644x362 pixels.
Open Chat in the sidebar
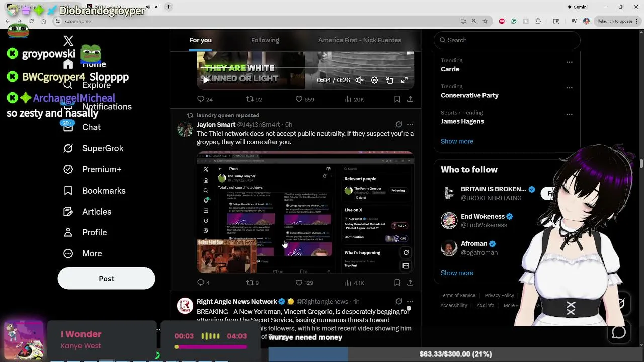(x=83, y=127)
